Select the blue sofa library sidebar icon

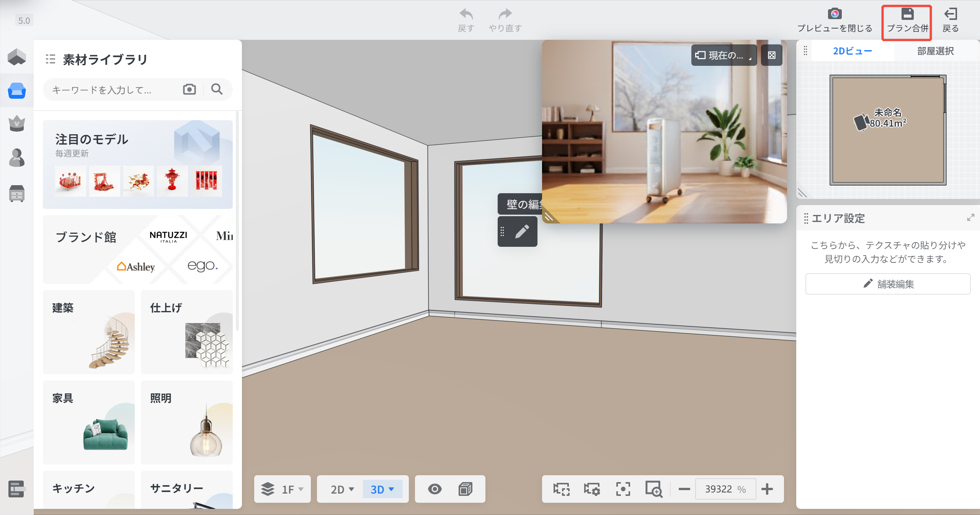click(x=17, y=91)
